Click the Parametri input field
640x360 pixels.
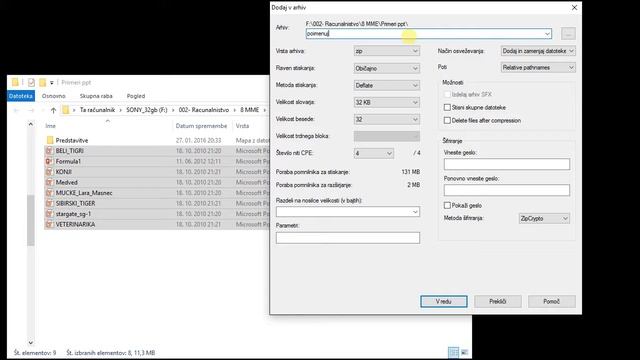tap(348, 238)
